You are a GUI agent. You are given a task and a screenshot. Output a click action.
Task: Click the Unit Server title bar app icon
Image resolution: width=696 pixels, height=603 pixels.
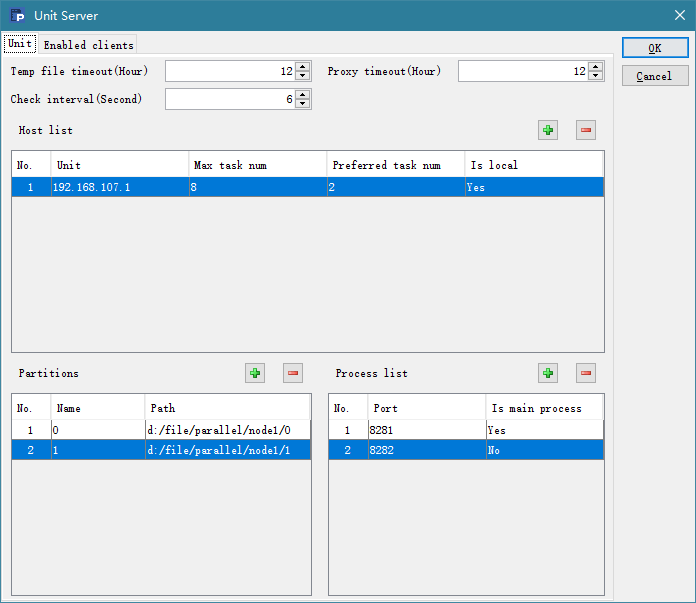[18, 16]
